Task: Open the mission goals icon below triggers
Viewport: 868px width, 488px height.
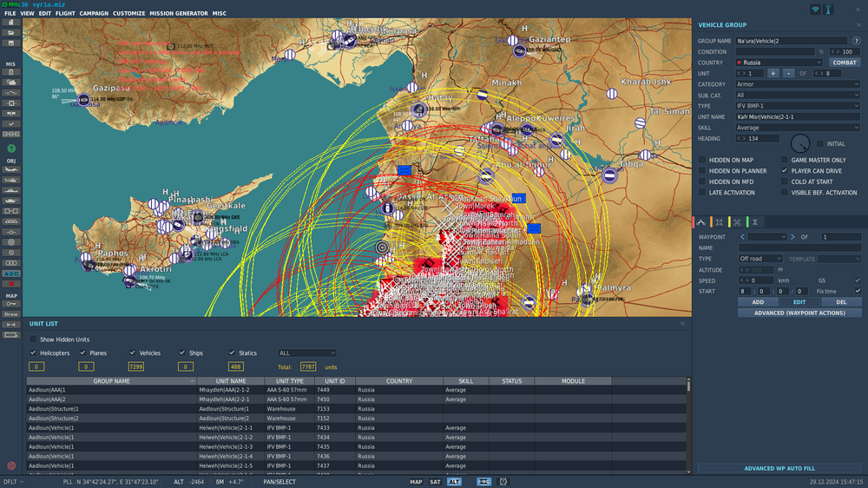Action: 11,103
